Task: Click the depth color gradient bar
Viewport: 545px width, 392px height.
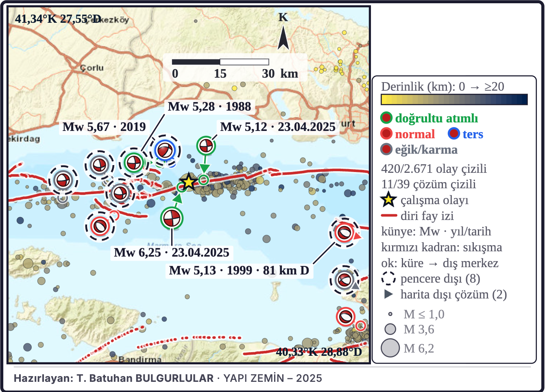Action: click(x=454, y=100)
